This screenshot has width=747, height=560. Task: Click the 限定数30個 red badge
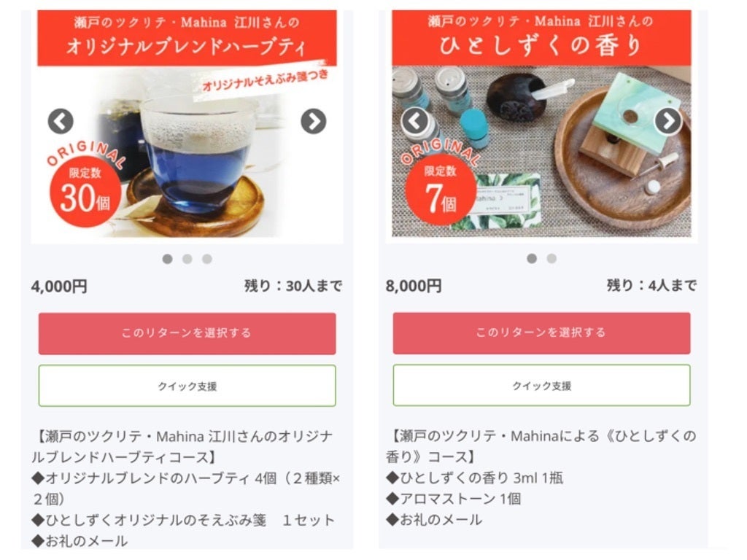click(x=85, y=192)
